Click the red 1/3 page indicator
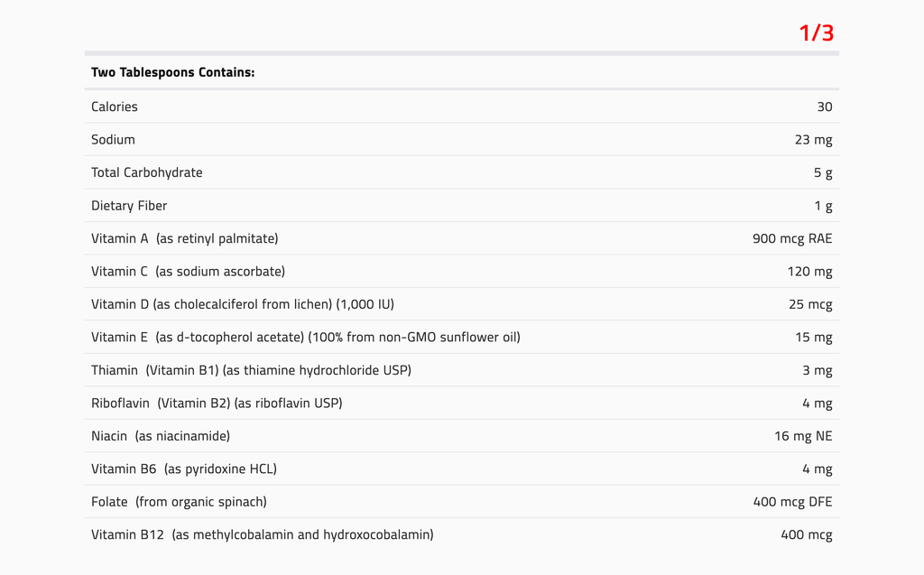924x575 pixels. click(x=816, y=33)
